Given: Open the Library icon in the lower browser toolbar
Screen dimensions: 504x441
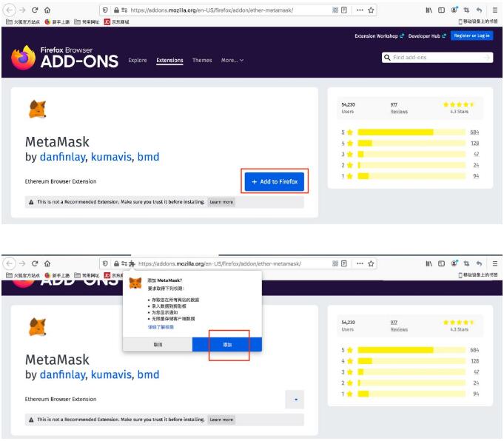Looking at the screenshot, I should 429,263.
